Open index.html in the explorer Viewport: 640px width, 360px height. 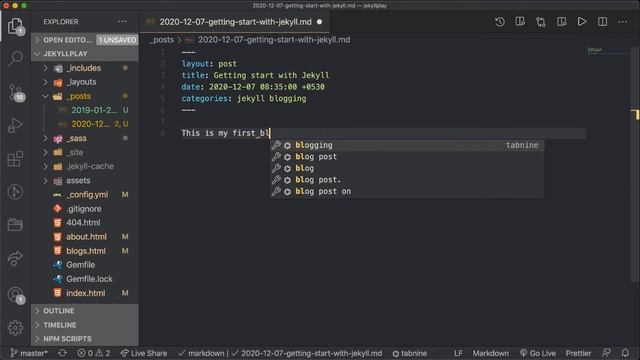[x=85, y=293]
